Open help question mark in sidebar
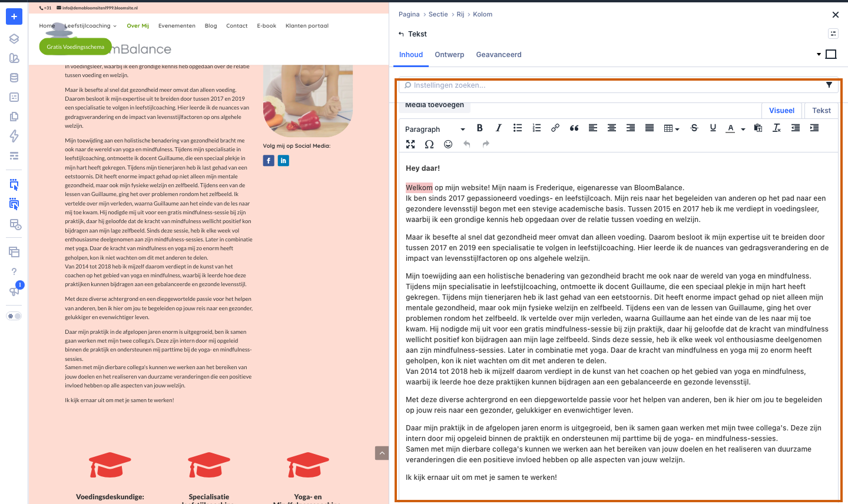Viewport: 848px width, 504px height. (x=14, y=271)
